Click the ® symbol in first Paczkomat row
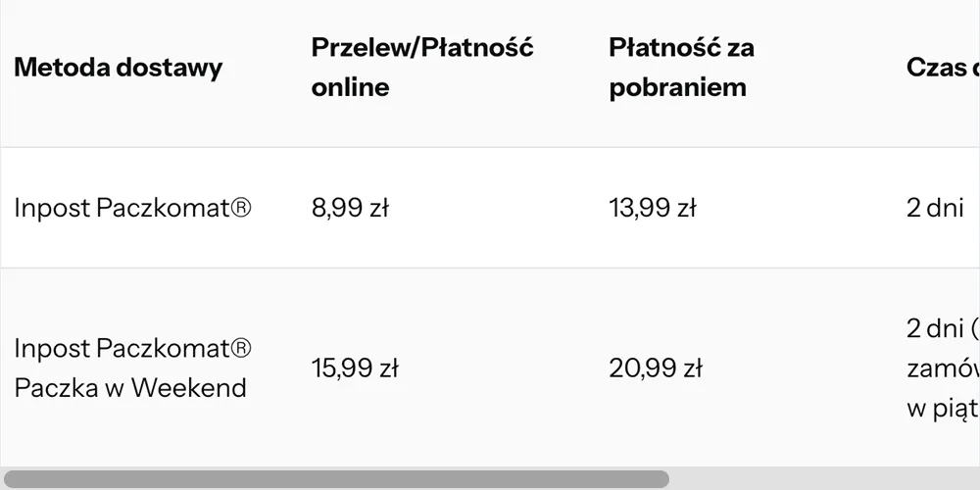This screenshot has width=980, height=490. [242, 208]
